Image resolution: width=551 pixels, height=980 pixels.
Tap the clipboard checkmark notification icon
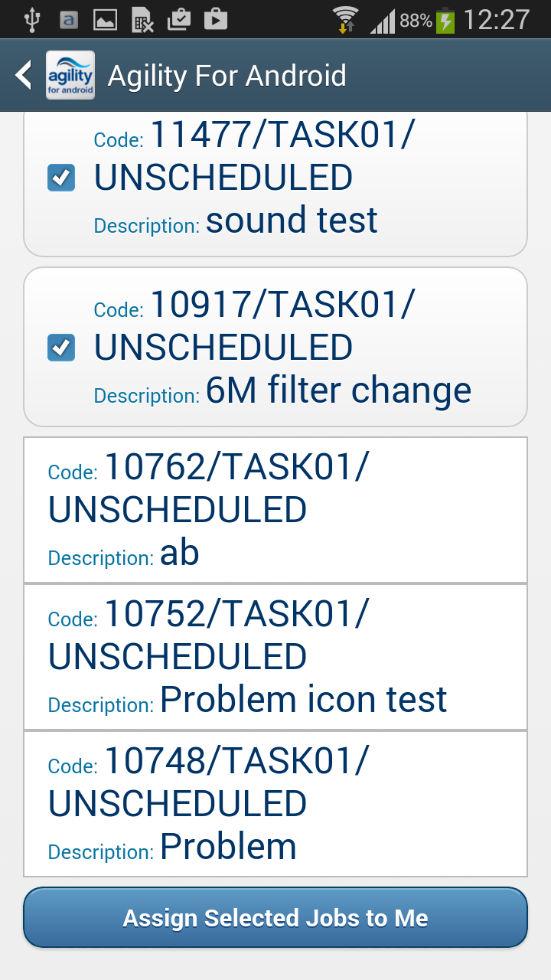pos(178,20)
